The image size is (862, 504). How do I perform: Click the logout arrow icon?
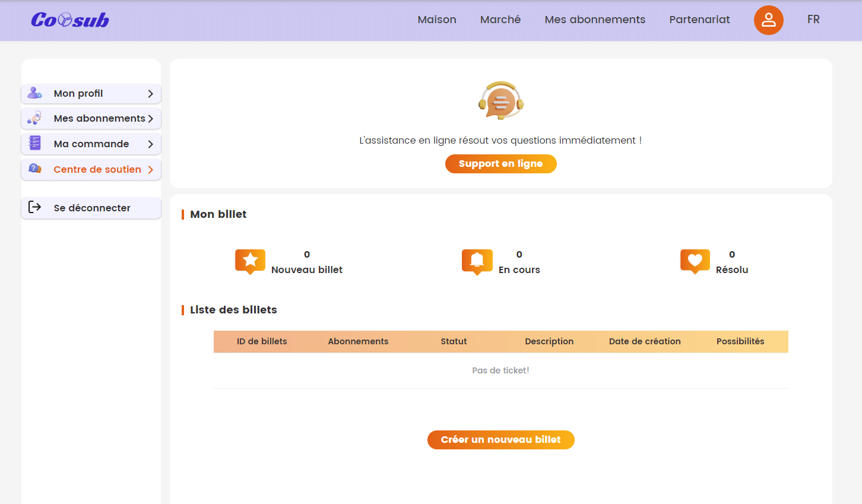35,207
